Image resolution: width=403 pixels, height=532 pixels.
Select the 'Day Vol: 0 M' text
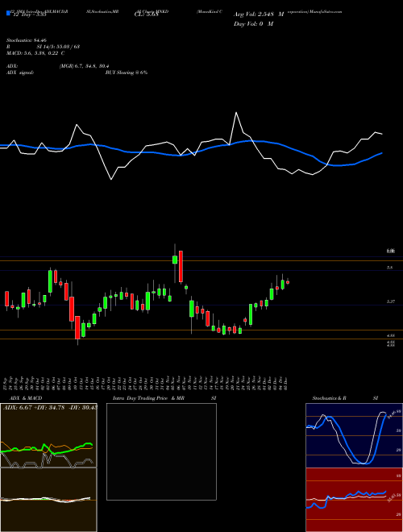253,24
